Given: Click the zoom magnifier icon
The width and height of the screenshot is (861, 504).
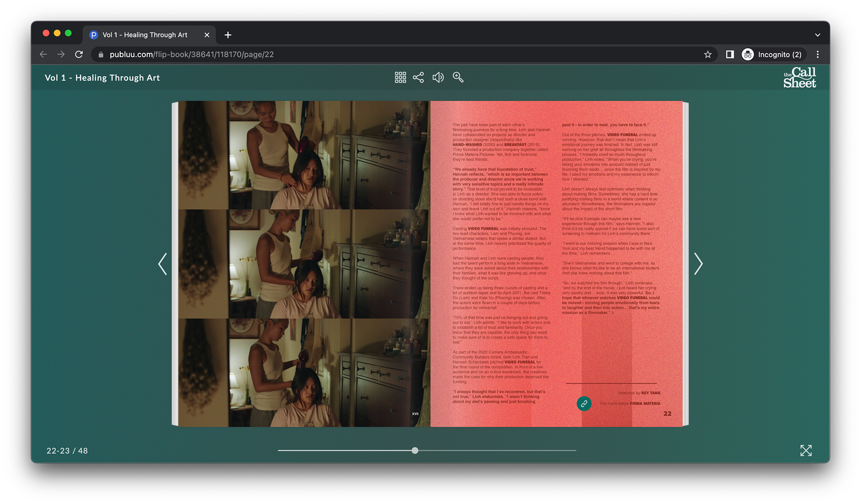Looking at the screenshot, I should pyautogui.click(x=458, y=78).
